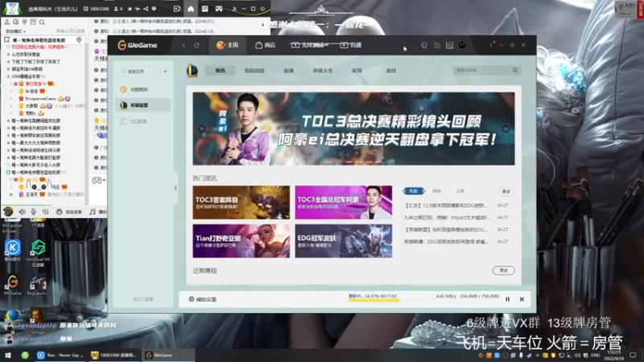Open the Tian打野奇亚娜 news card
Viewport: 644px width, 362px height.
point(241,241)
